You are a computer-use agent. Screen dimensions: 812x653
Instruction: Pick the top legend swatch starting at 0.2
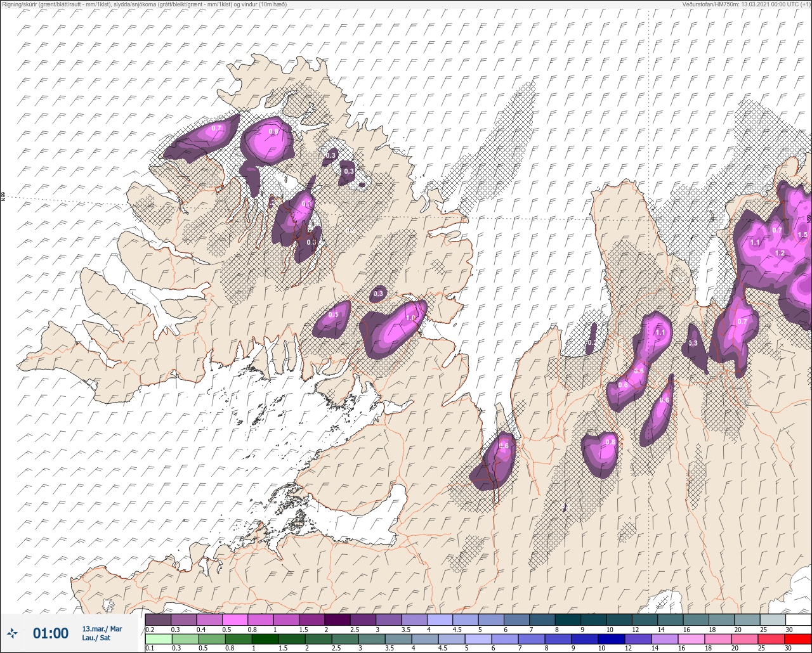tap(158, 619)
